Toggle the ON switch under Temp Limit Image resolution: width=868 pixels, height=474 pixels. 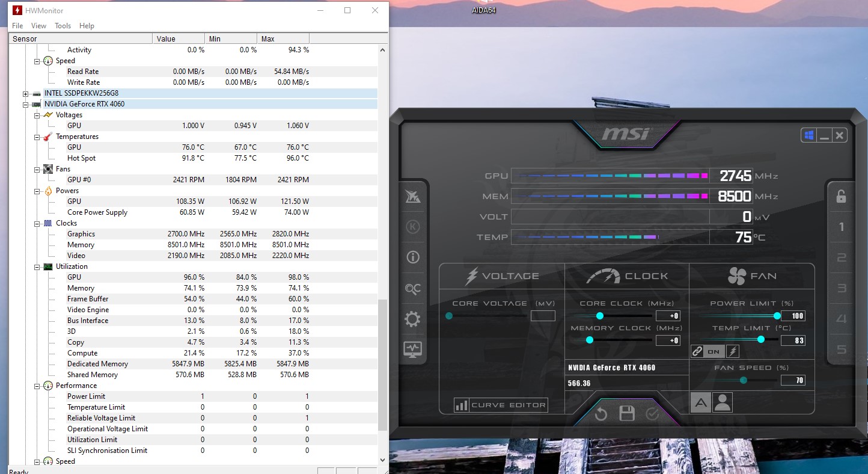[x=714, y=352]
